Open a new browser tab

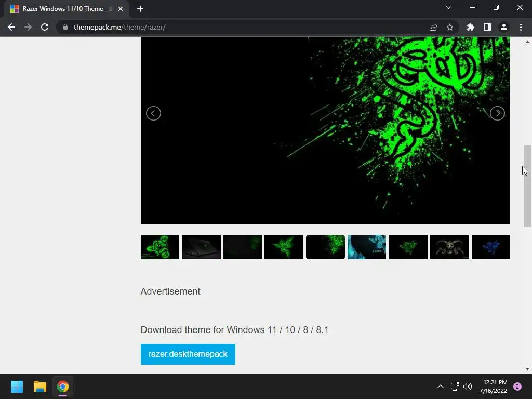pyautogui.click(x=140, y=9)
